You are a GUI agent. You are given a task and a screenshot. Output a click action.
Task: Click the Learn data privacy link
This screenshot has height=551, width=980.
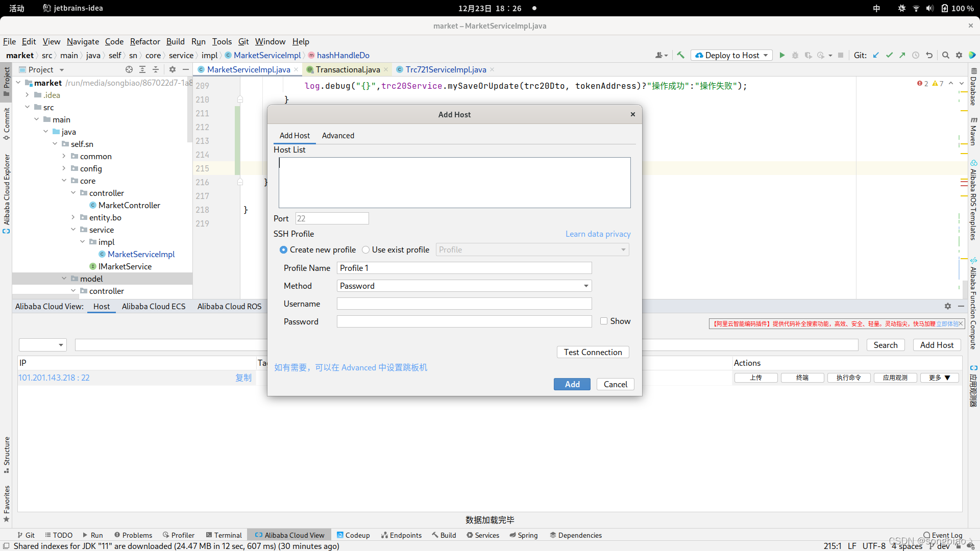click(598, 234)
